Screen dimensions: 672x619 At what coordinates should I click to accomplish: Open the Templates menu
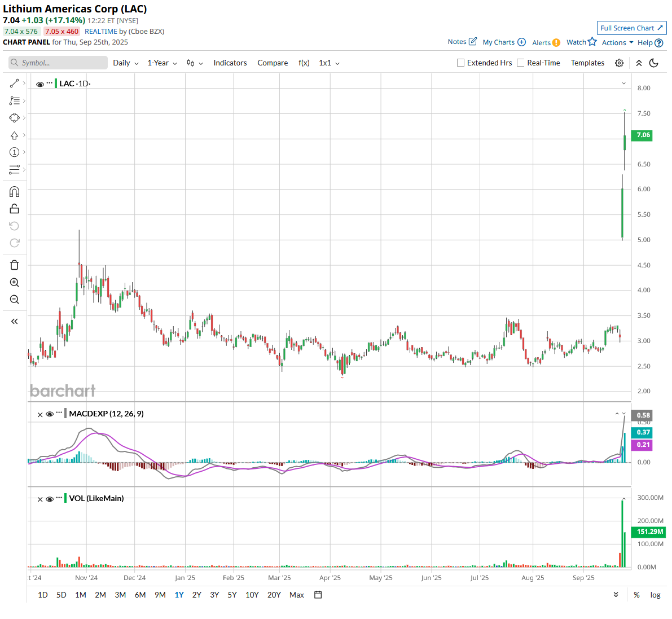coord(587,63)
